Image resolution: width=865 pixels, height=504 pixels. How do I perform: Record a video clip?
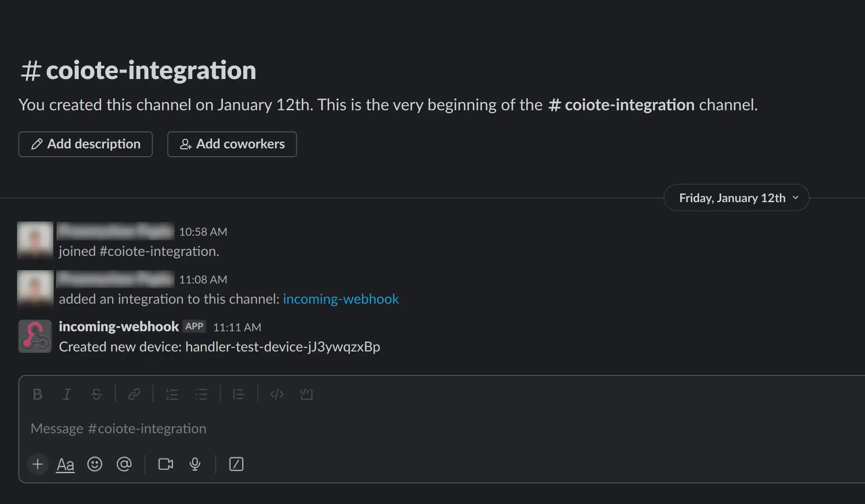point(166,464)
